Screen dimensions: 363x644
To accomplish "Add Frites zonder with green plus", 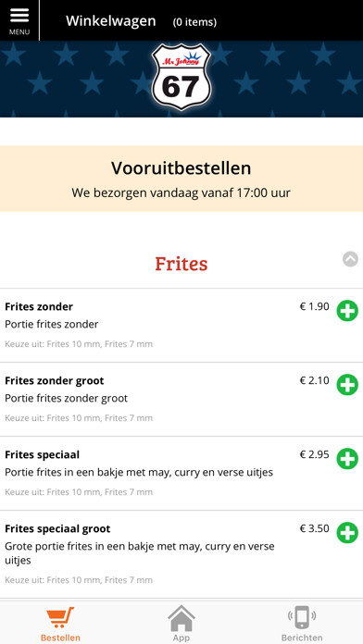I will point(347,311).
